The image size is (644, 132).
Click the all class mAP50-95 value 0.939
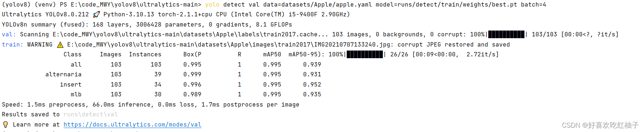pyautogui.click(x=312, y=64)
